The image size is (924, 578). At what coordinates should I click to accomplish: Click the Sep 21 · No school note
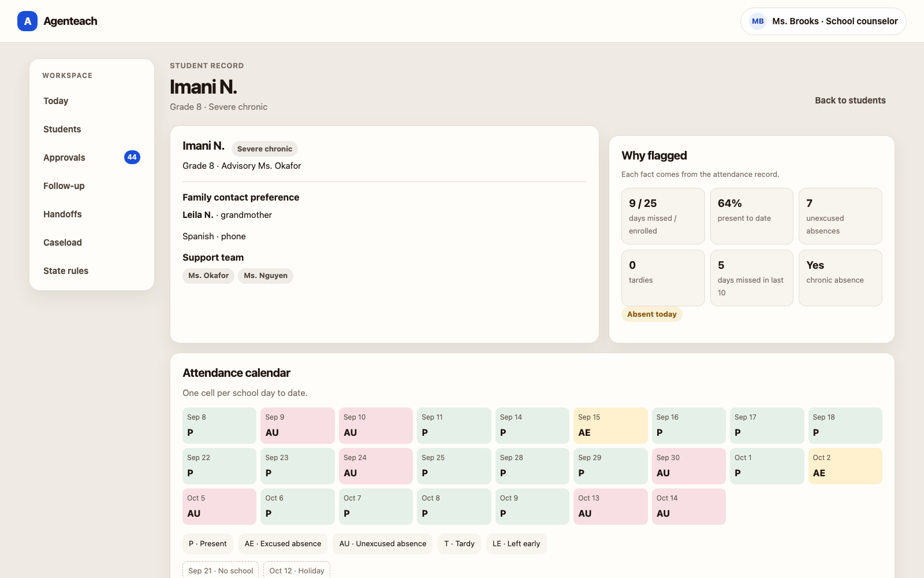pos(221,570)
